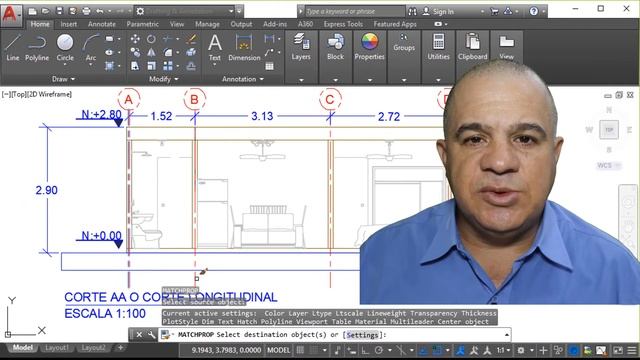Select the Offset tool icon
Viewport: 640px width, 360px height.
click(x=191, y=66)
